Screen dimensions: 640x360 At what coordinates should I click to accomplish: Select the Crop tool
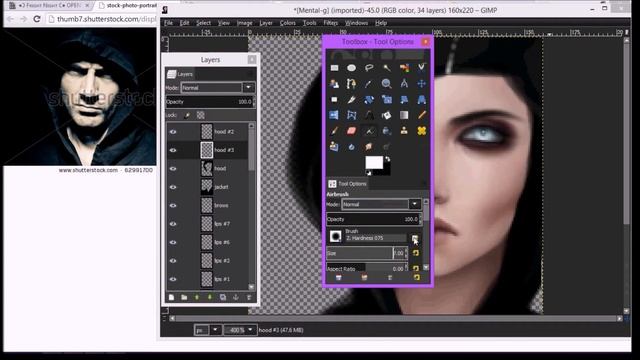click(x=351, y=99)
